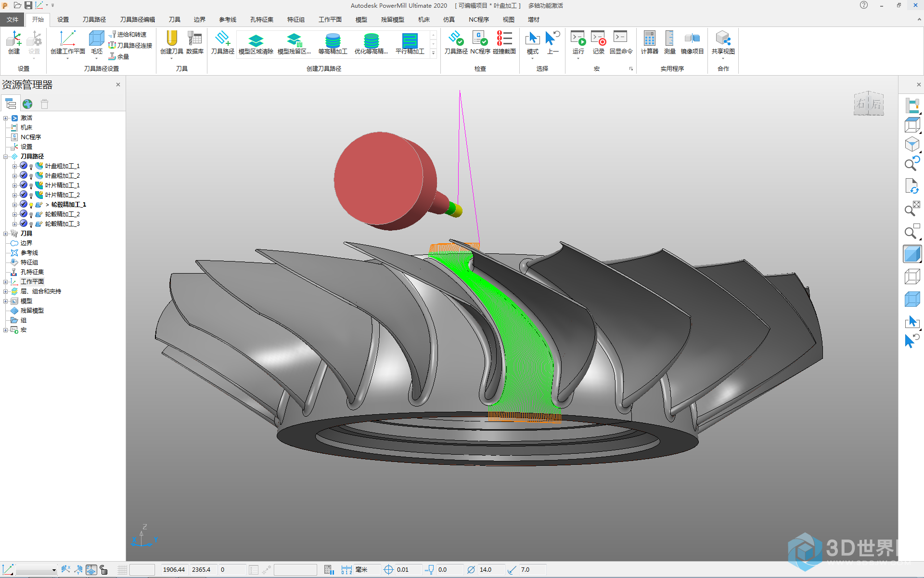
Task: Select the 模型残留区域 rest strategy
Action: (x=294, y=44)
